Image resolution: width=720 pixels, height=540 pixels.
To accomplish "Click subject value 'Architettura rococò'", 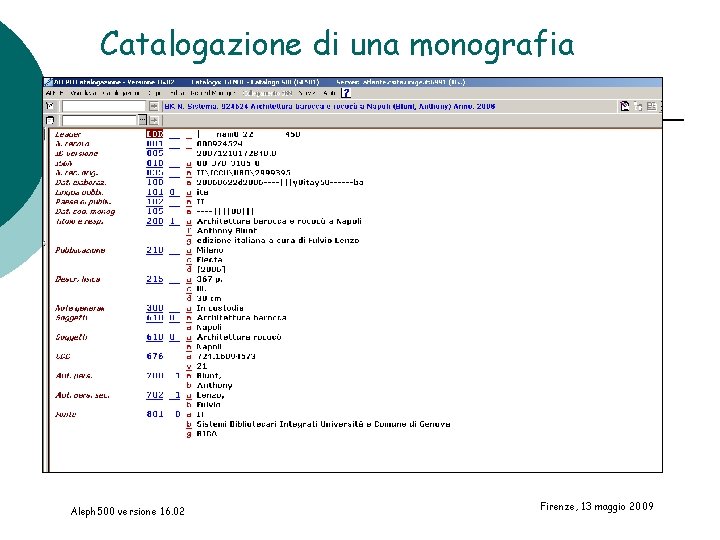I will click(239, 337).
